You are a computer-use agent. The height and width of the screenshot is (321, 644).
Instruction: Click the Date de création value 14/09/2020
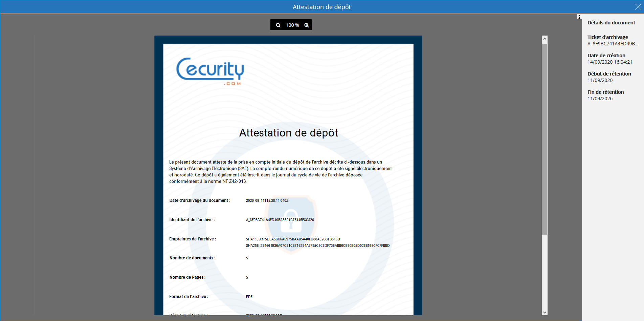[x=610, y=62]
